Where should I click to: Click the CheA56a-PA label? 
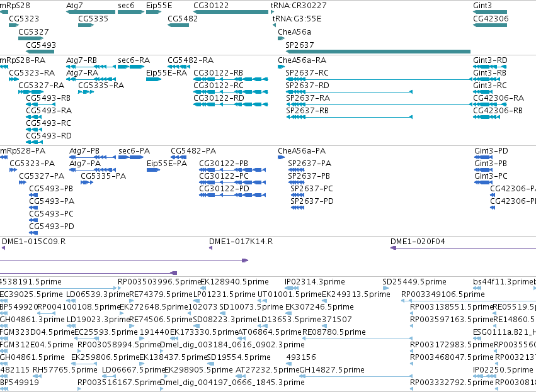coord(302,151)
